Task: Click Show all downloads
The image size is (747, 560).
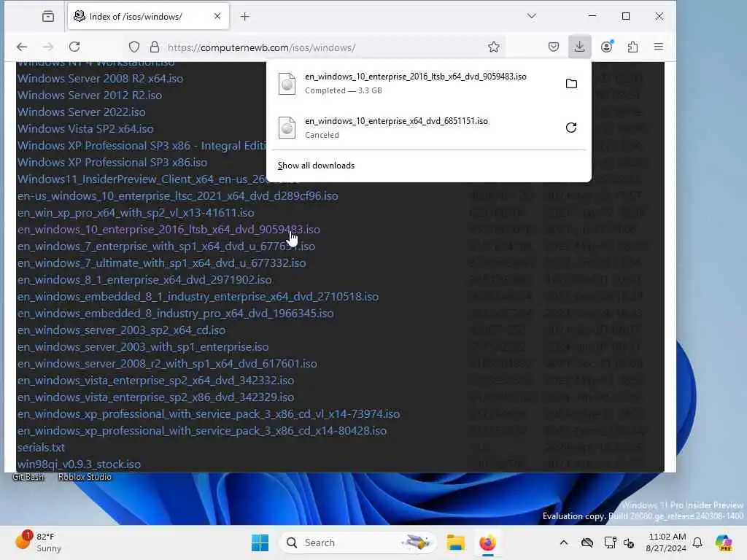Action: click(x=317, y=166)
